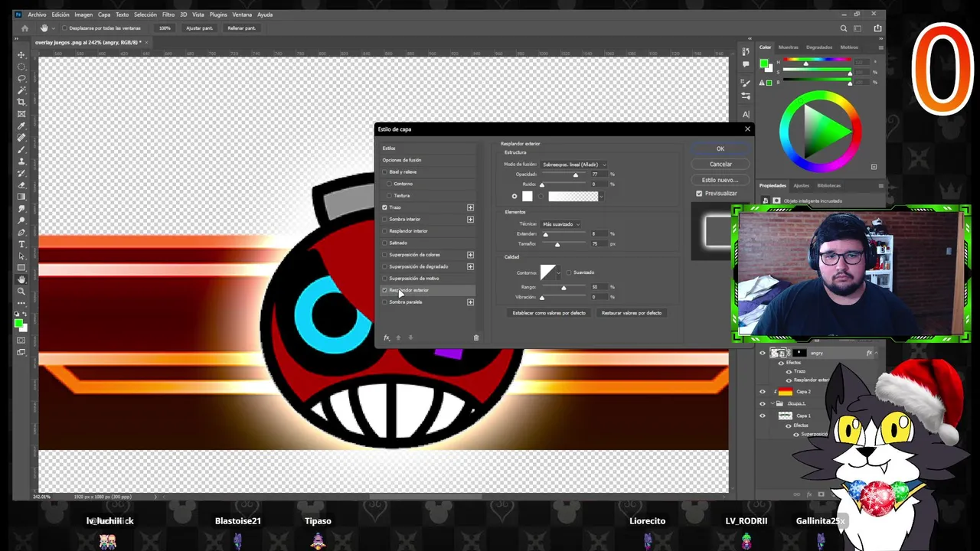The height and width of the screenshot is (551, 980).
Task: Select the Eraser tool
Action: pyautogui.click(x=21, y=185)
